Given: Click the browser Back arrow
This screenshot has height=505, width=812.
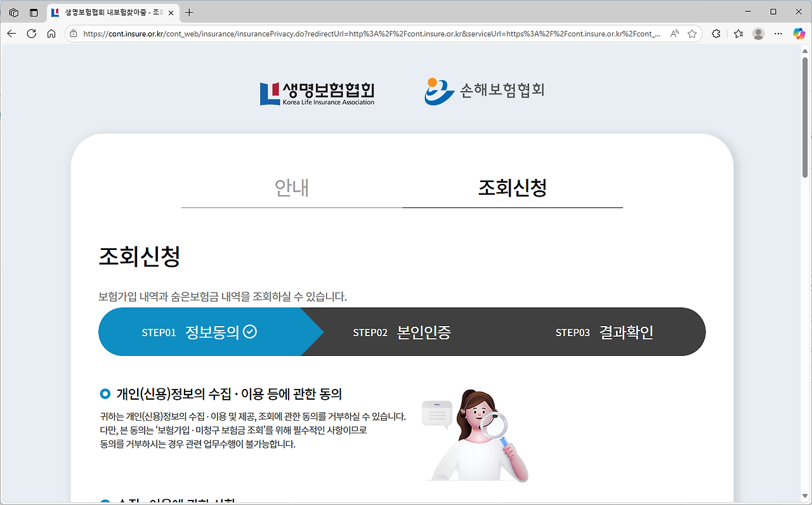Looking at the screenshot, I should point(11,34).
